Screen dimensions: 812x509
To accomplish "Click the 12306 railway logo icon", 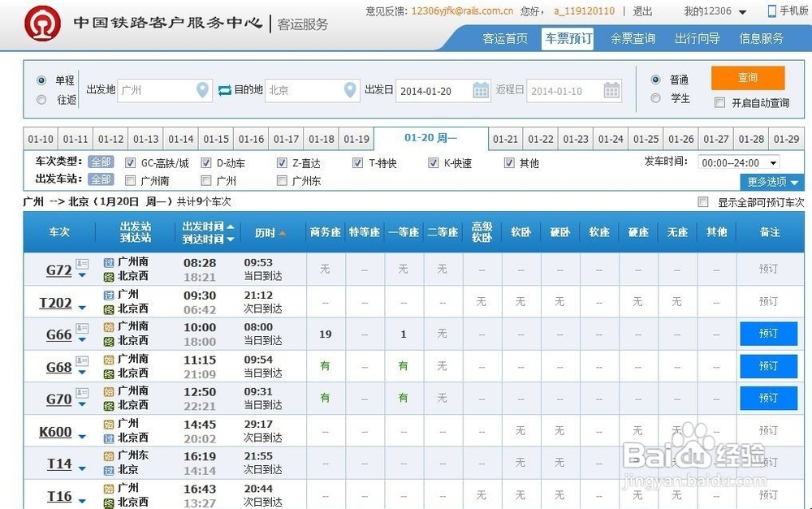I will click(x=41, y=23).
